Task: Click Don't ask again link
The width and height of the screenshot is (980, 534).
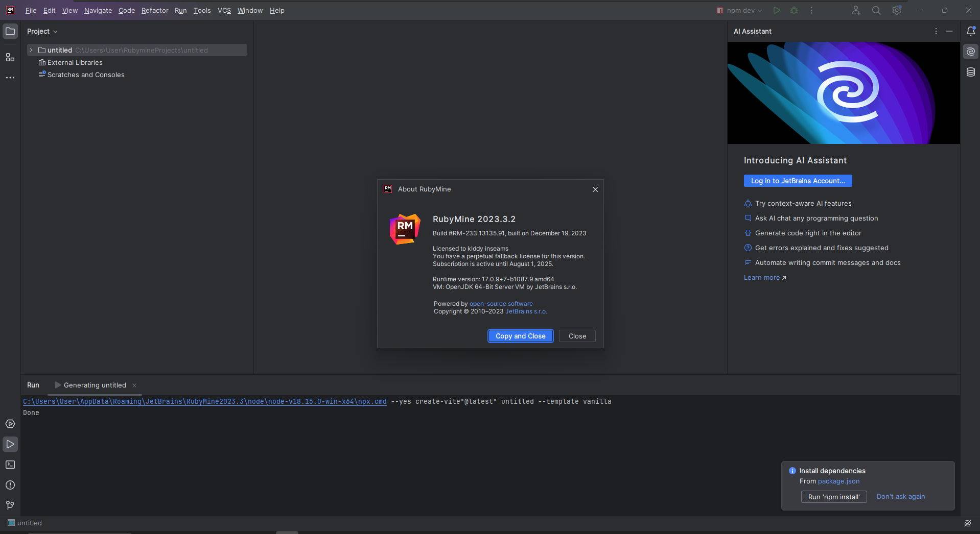Action: coord(900,497)
